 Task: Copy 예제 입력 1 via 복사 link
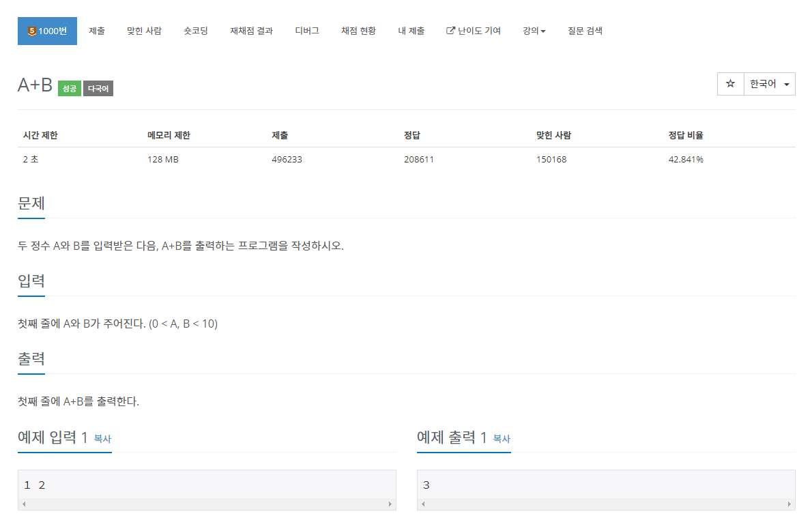click(102, 439)
